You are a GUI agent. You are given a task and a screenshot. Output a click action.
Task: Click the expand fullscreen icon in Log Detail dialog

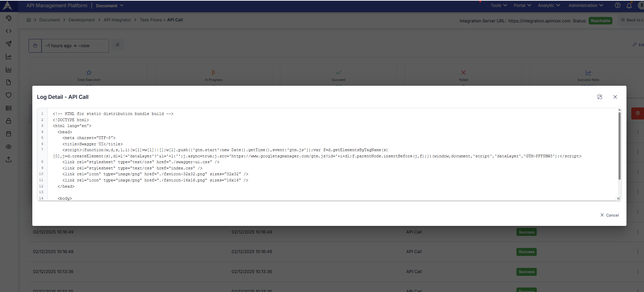point(600,97)
